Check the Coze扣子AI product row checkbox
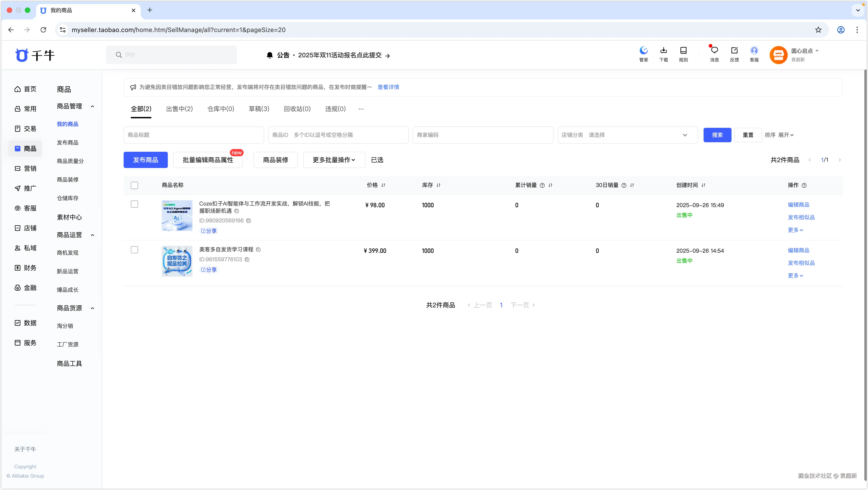This screenshot has width=868, height=490. [134, 204]
